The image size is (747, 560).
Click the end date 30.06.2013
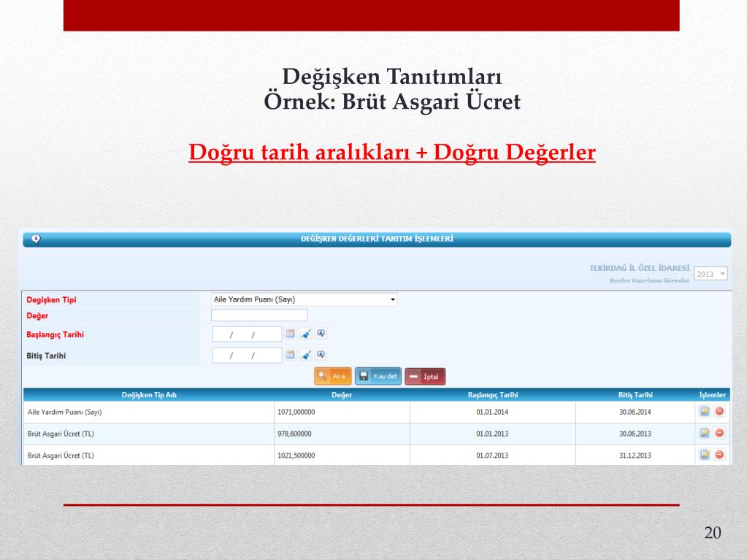[635, 434]
